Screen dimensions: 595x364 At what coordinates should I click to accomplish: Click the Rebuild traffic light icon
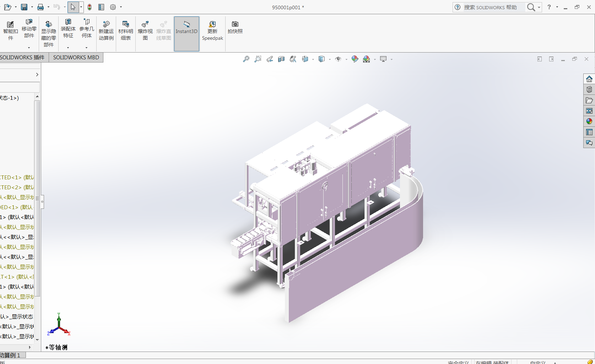90,7
